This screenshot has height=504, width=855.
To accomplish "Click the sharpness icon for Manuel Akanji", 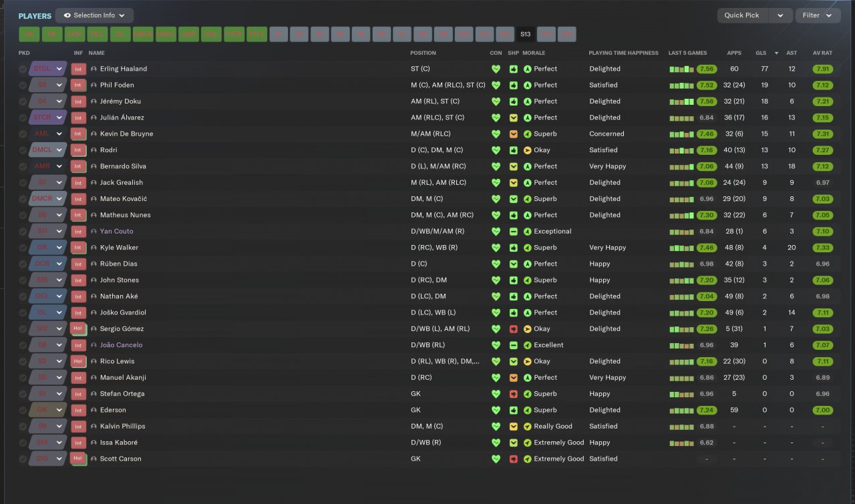I will [513, 378].
